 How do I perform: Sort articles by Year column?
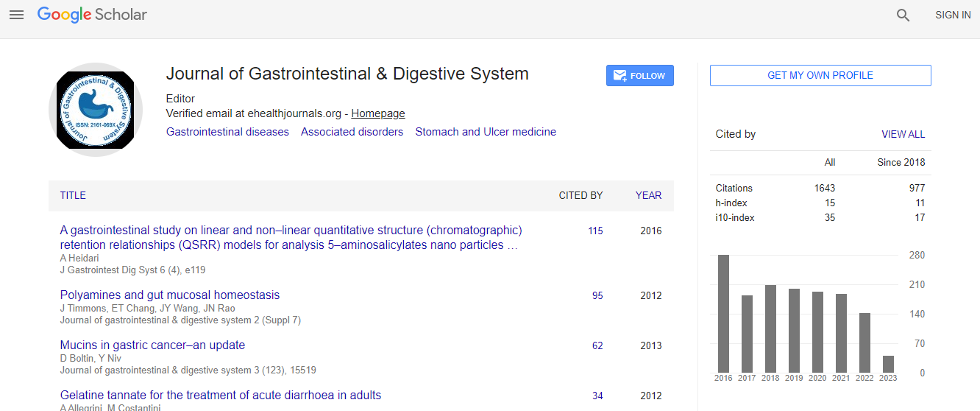click(x=648, y=195)
